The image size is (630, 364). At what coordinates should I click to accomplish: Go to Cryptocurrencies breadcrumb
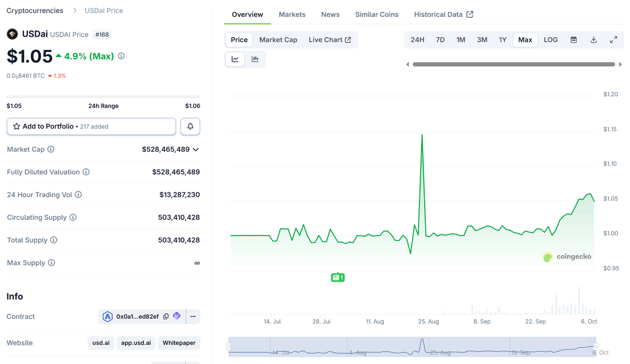pos(35,10)
